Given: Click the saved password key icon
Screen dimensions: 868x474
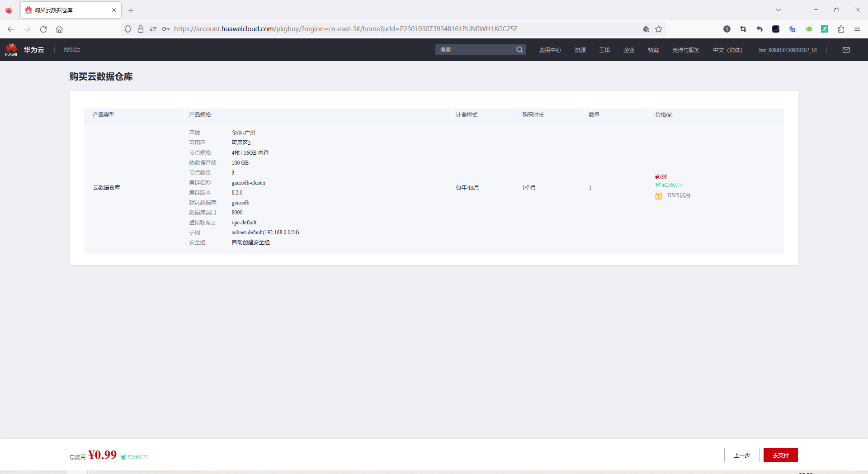Looking at the screenshot, I should [166, 29].
